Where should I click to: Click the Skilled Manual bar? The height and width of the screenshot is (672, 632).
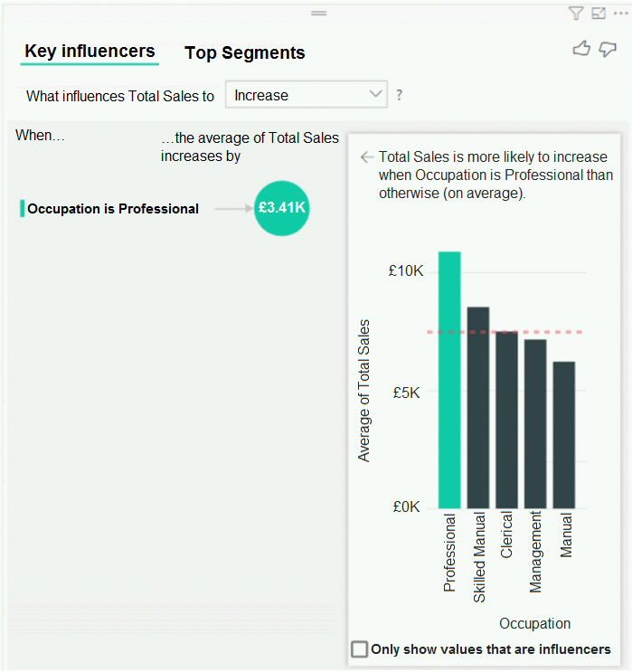pyautogui.click(x=478, y=408)
